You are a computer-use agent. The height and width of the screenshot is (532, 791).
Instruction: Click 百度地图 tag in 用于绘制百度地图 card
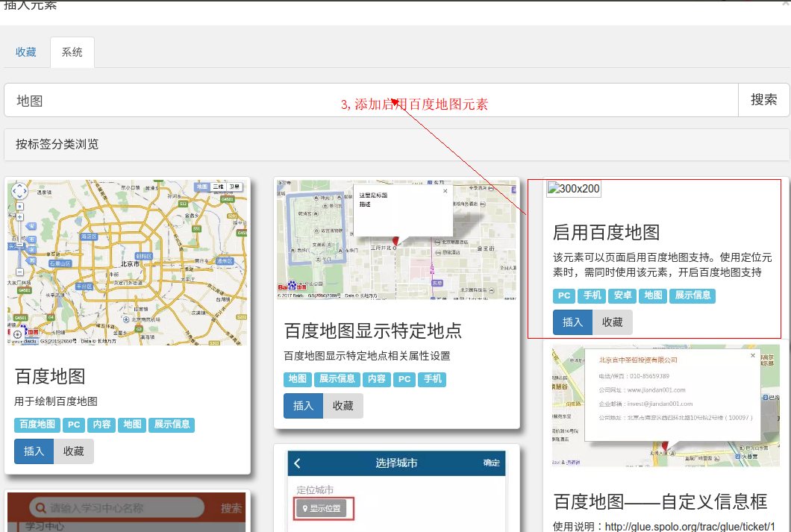click(37, 425)
